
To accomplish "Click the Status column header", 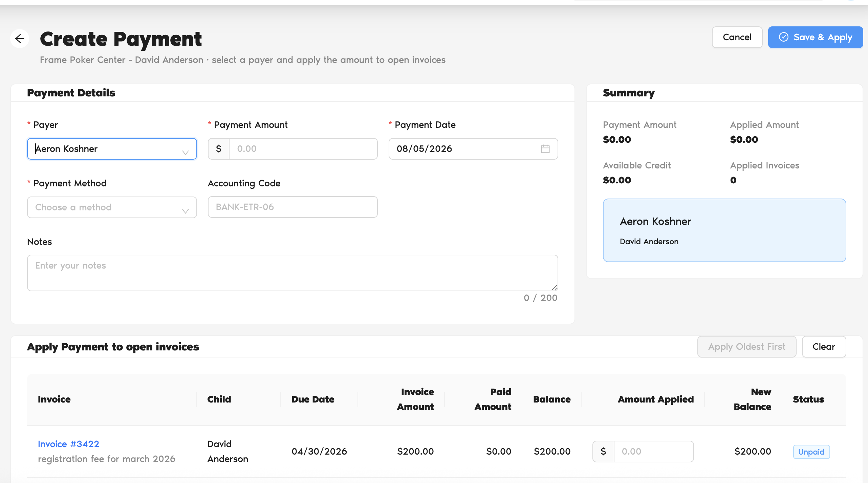I will click(808, 399).
